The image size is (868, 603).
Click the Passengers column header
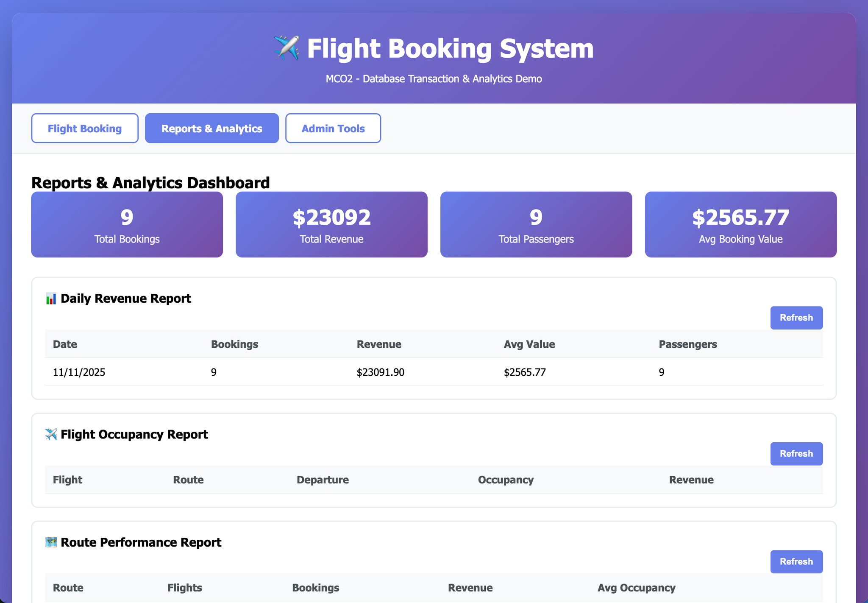(x=688, y=344)
